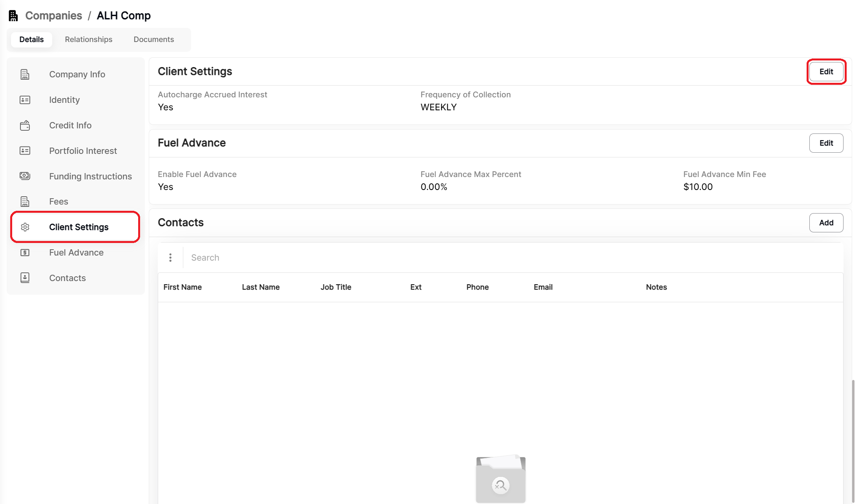Sort contacts by the Last Name column header
This screenshot has width=860, height=504.
click(x=261, y=287)
